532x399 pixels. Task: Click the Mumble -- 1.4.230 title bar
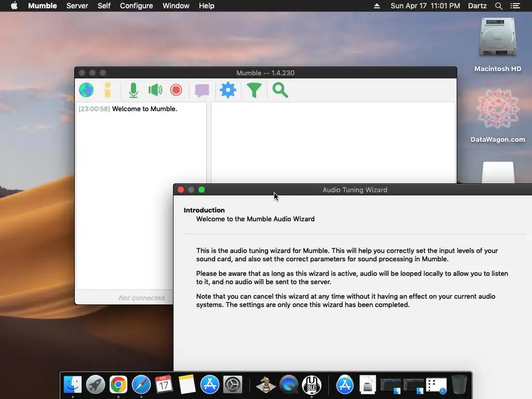point(265,73)
